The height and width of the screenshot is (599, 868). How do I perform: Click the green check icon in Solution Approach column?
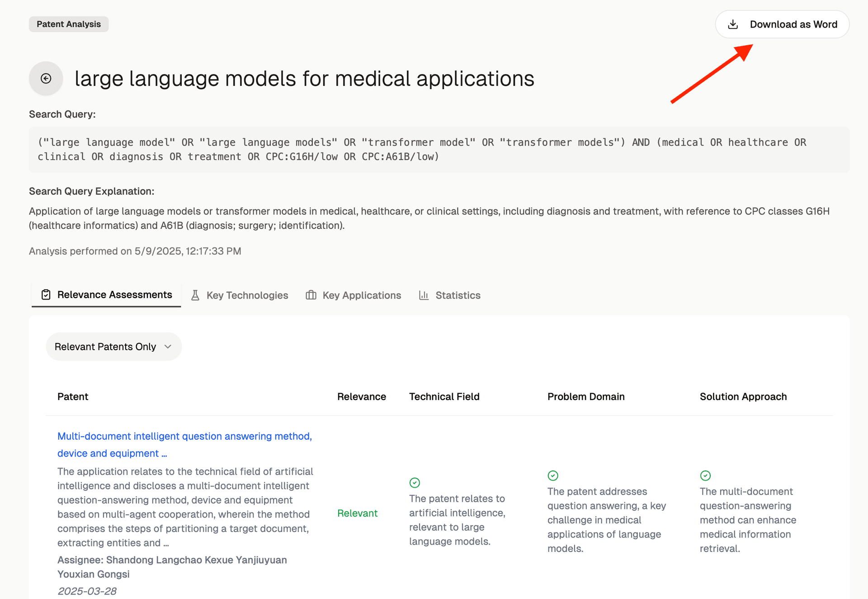point(706,475)
